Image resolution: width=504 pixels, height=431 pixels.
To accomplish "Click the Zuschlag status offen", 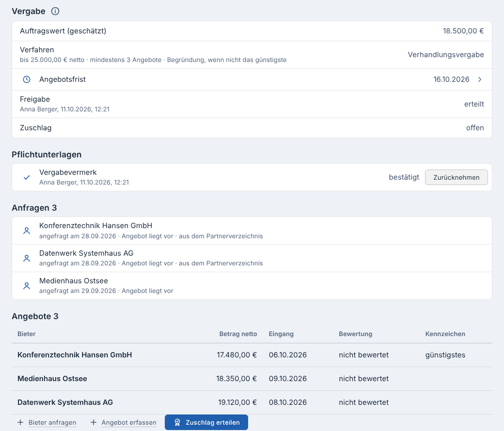I will [475, 128].
